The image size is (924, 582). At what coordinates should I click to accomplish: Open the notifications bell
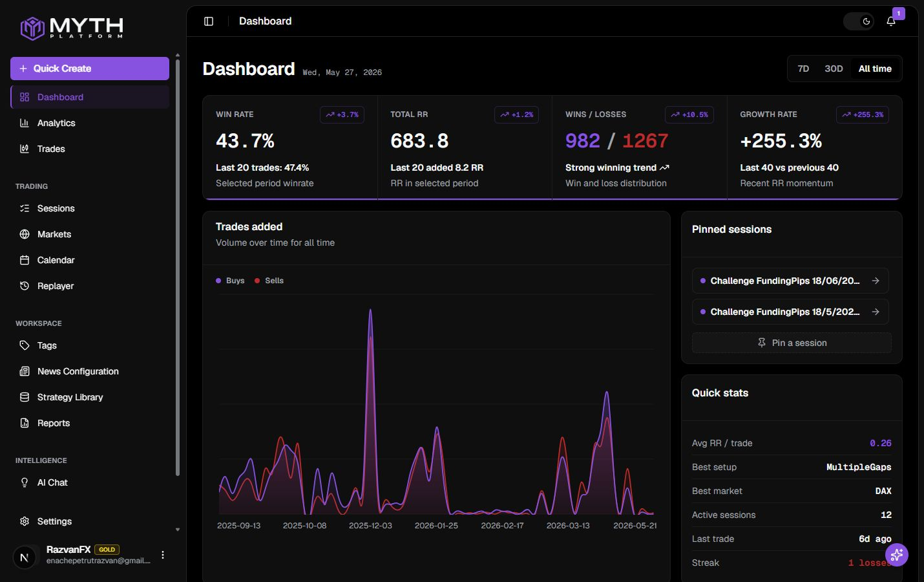891,21
